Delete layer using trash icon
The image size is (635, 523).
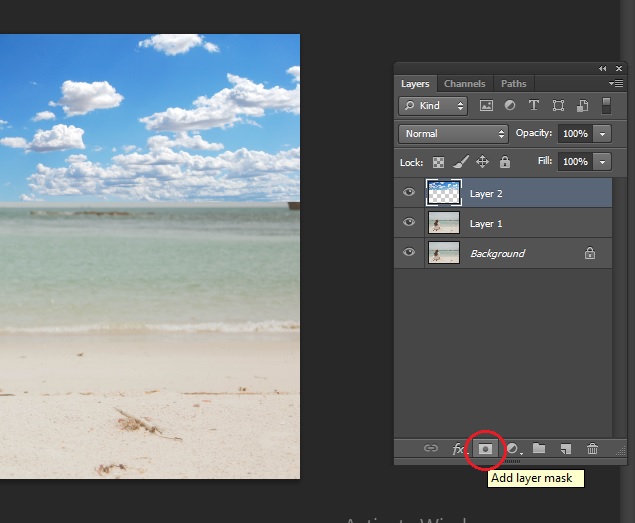coord(592,449)
